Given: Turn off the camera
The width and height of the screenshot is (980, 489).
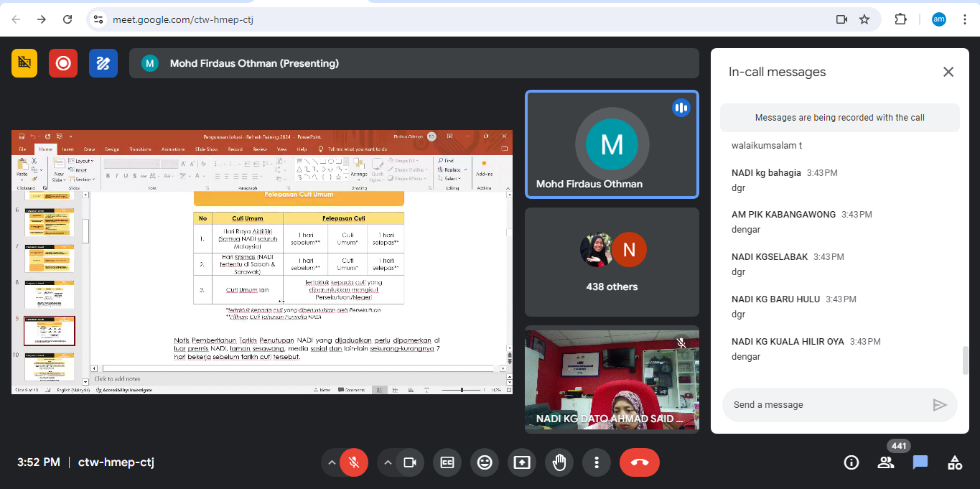Looking at the screenshot, I should click(410, 462).
